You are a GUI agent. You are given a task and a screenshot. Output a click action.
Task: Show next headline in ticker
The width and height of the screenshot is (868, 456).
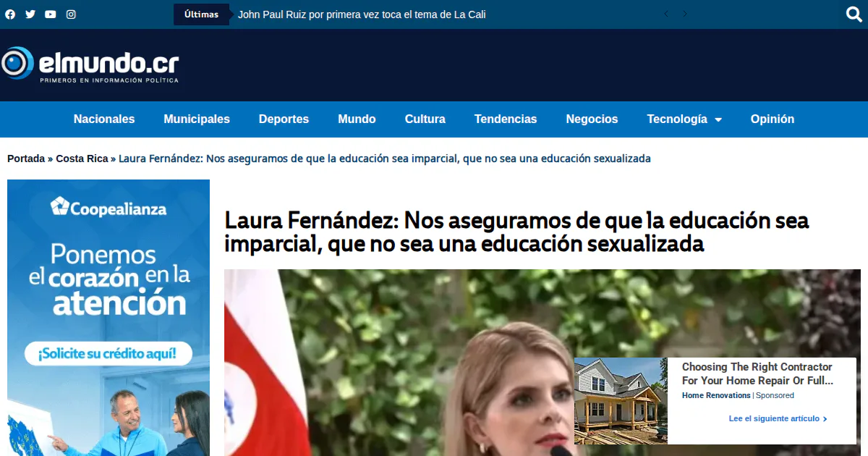click(x=685, y=14)
